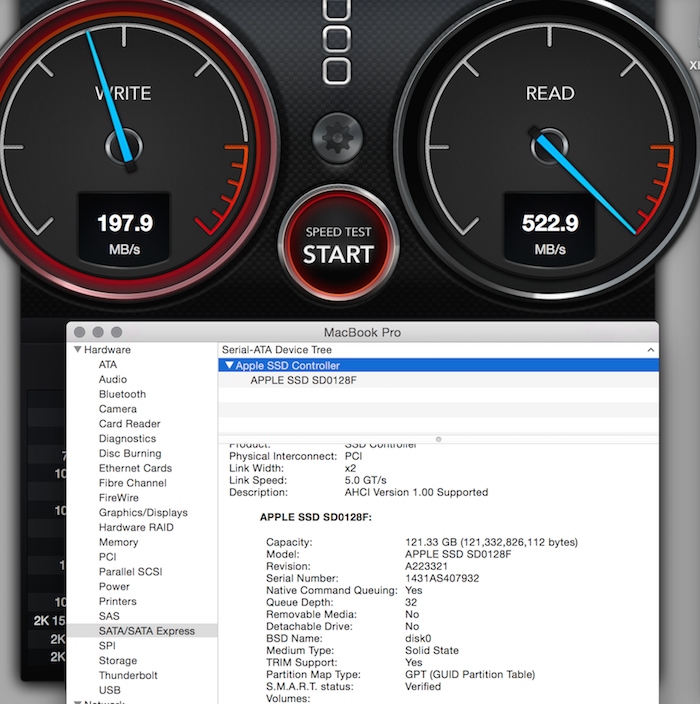Open Printers information
Screen dimensions: 700x704
(118, 602)
